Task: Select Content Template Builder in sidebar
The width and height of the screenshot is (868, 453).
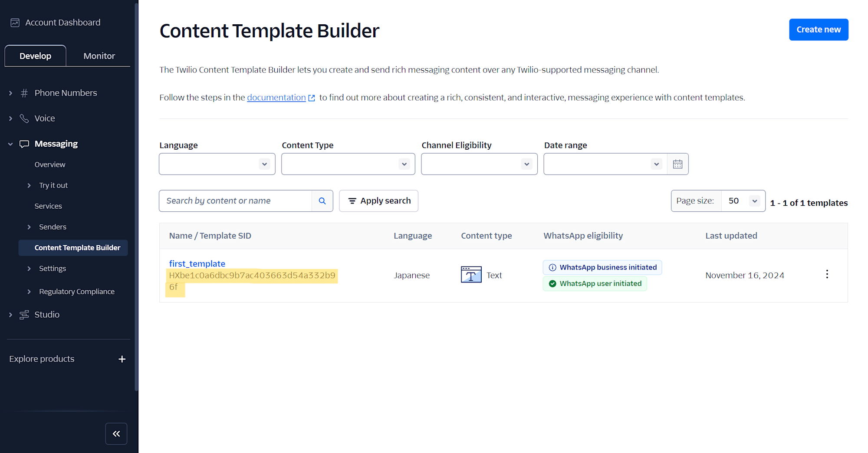Action: 73,248
